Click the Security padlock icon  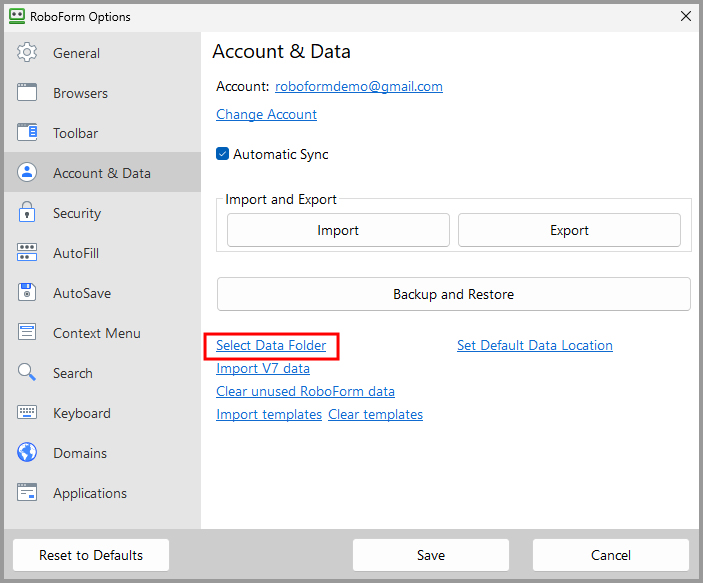(27, 212)
